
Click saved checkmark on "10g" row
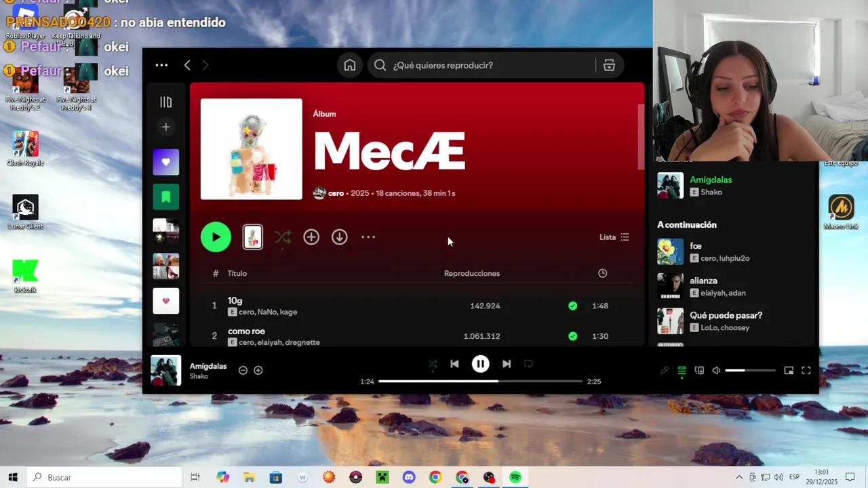(x=573, y=306)
